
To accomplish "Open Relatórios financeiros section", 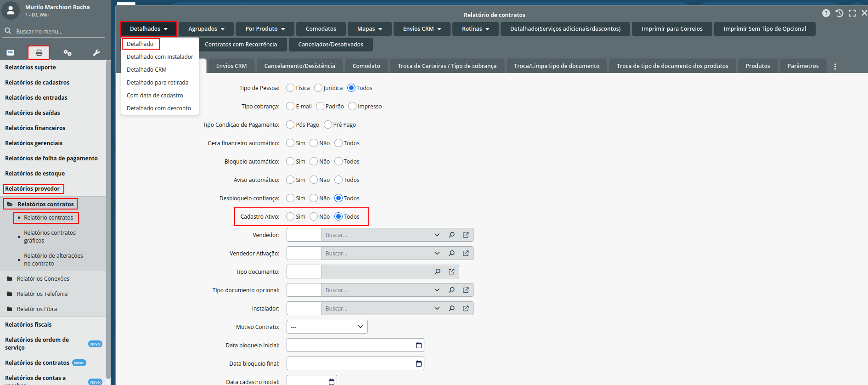I will pos(35,128).
